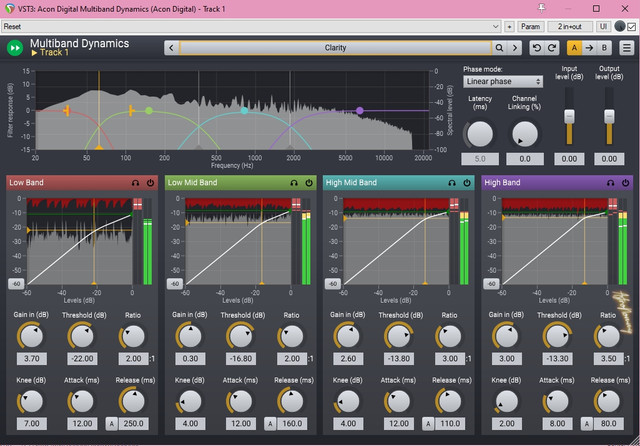Click the High Band Release value 80.0

click(608, 424)
